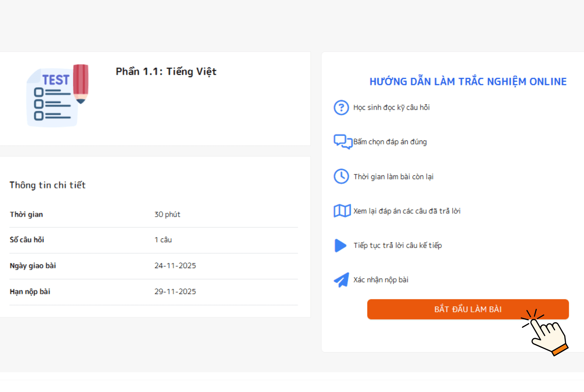Click the open map icon

(342, 211)
